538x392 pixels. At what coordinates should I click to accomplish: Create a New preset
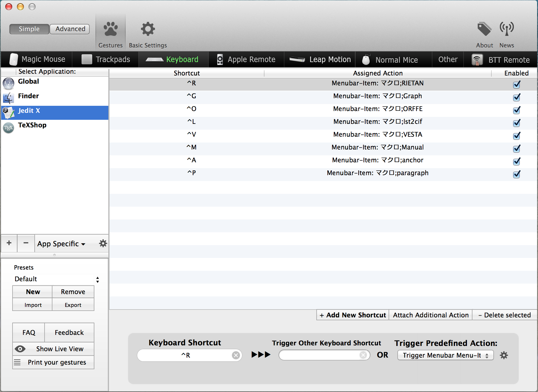click(33, 292)
